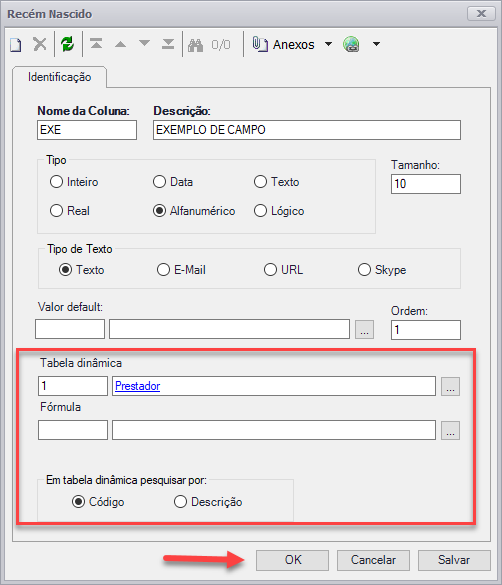Click the Ordem input field
This screenshot has height=585, width=502.
(426, 330)
